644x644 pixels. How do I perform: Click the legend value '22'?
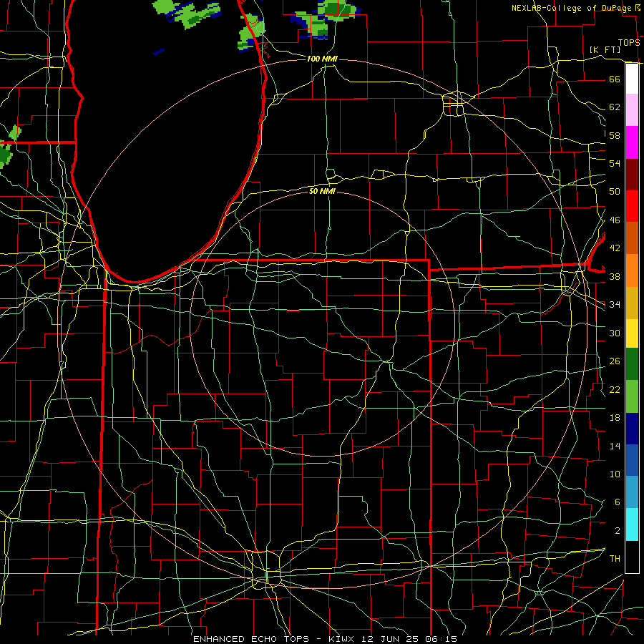tap(615, 389)
